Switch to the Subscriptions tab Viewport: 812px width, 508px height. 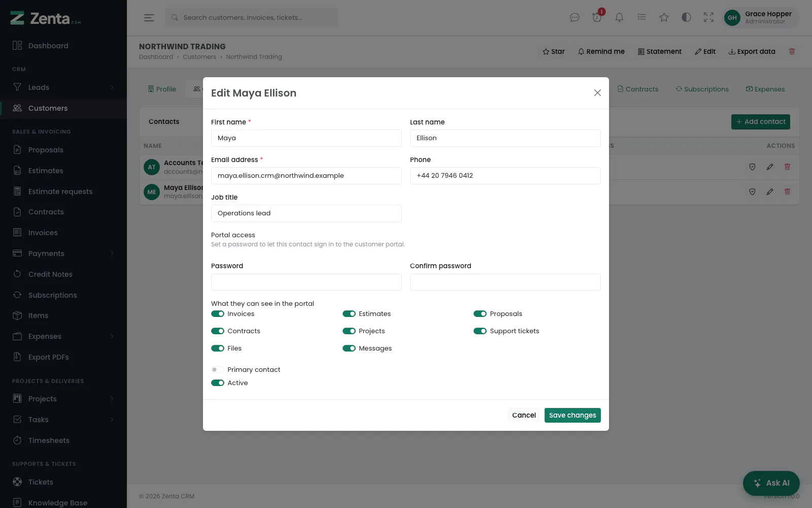point(702,89)
